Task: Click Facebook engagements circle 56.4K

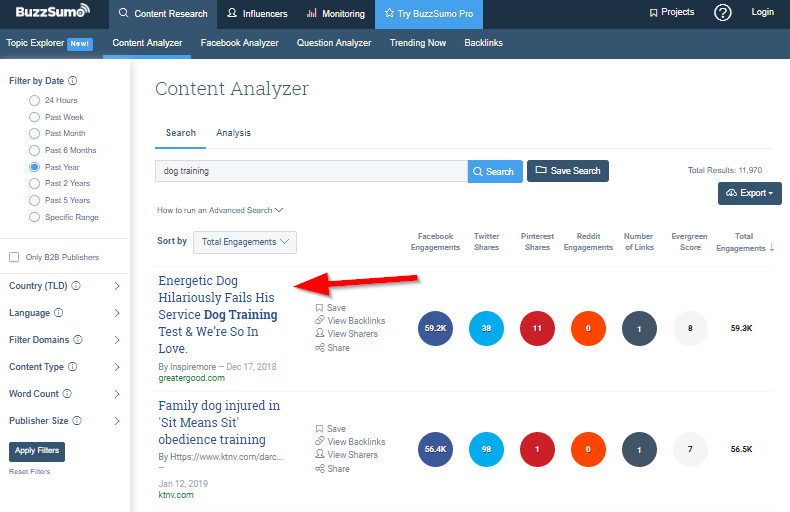Action: coord(435,450)
